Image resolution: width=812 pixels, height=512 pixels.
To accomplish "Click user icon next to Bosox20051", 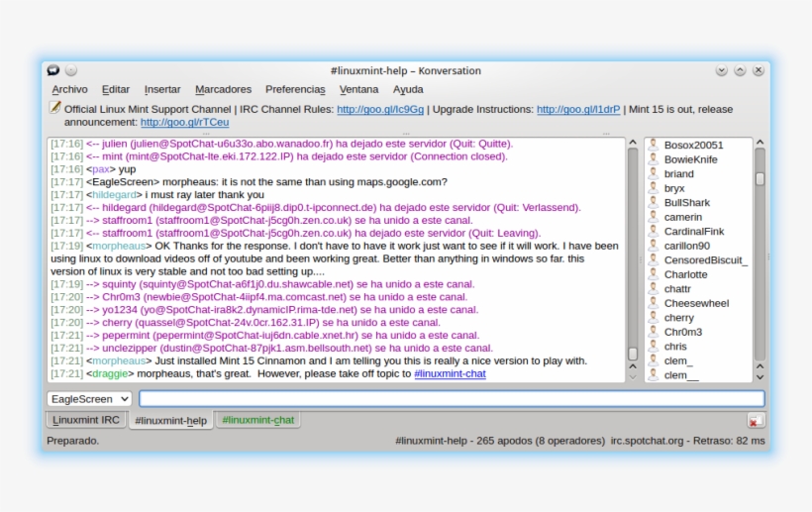I will click(x=653, y=145).
